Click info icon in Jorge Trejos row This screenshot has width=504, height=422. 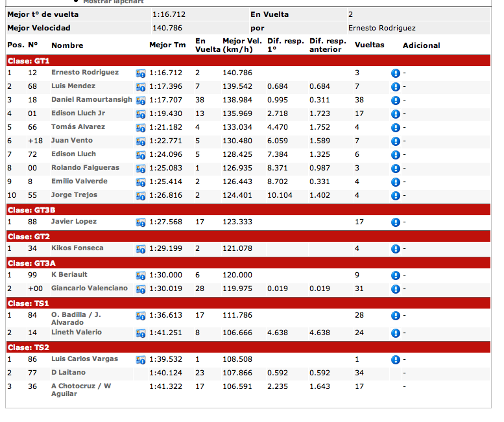(x=395, y=196)
